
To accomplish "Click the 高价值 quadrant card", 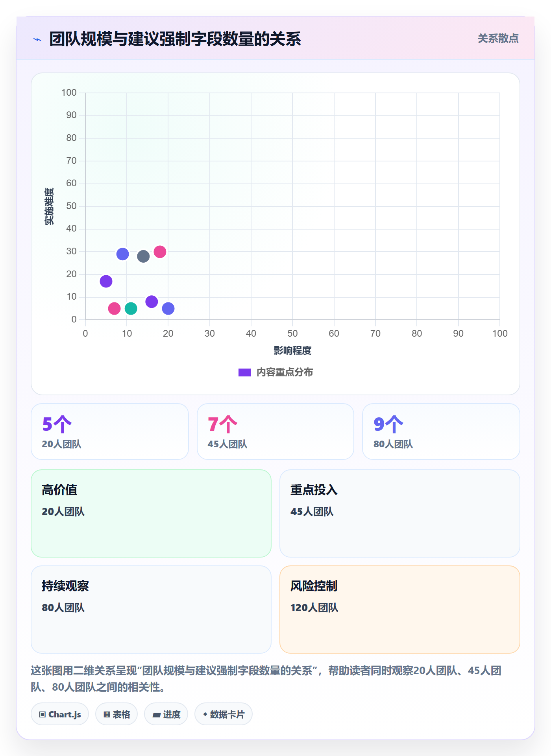I will pyautogui.click(x=151, y=513).
